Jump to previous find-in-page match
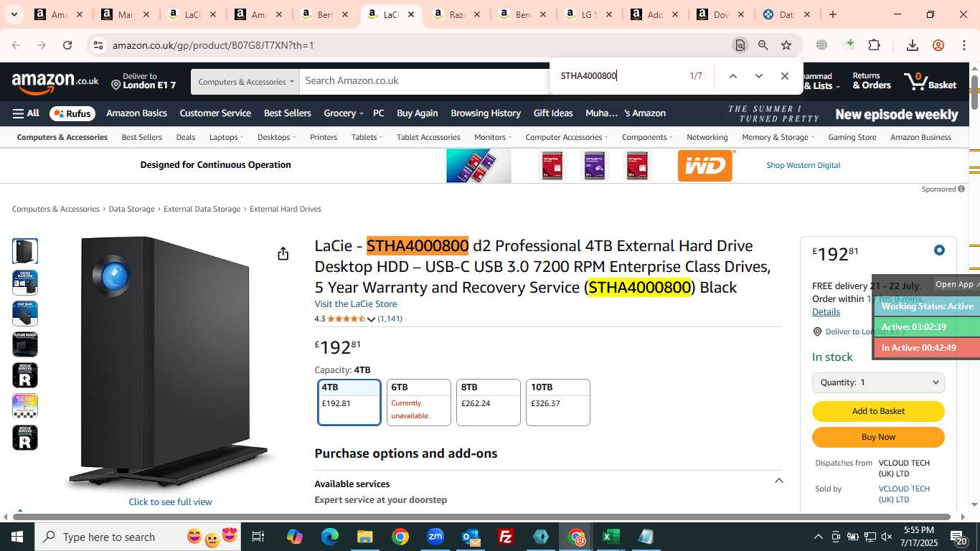 click(732, 76)
